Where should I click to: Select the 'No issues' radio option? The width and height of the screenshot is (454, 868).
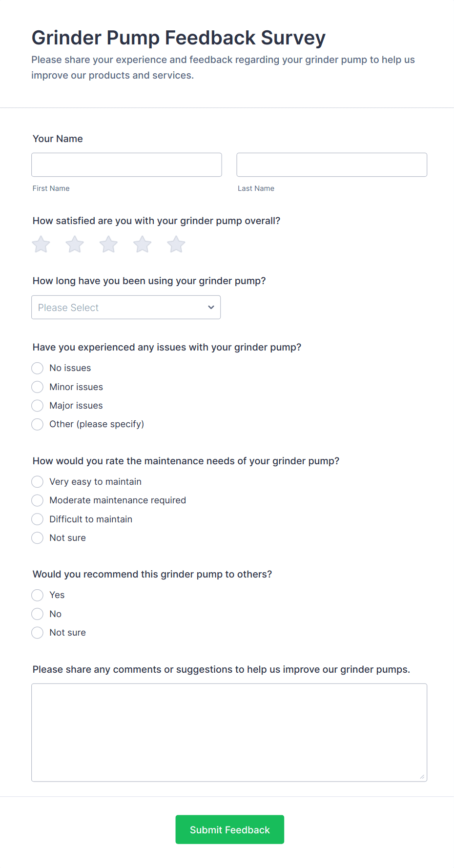click(38, 368)
